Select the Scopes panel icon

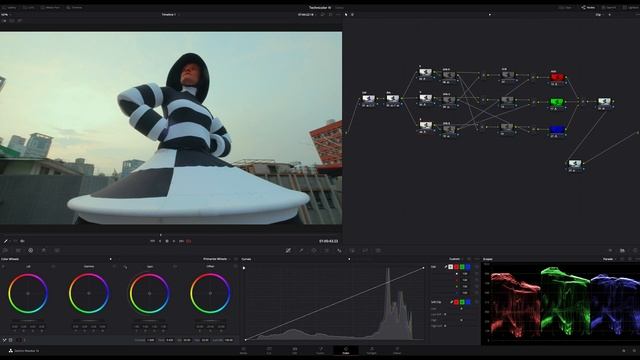tap(622, 250)
